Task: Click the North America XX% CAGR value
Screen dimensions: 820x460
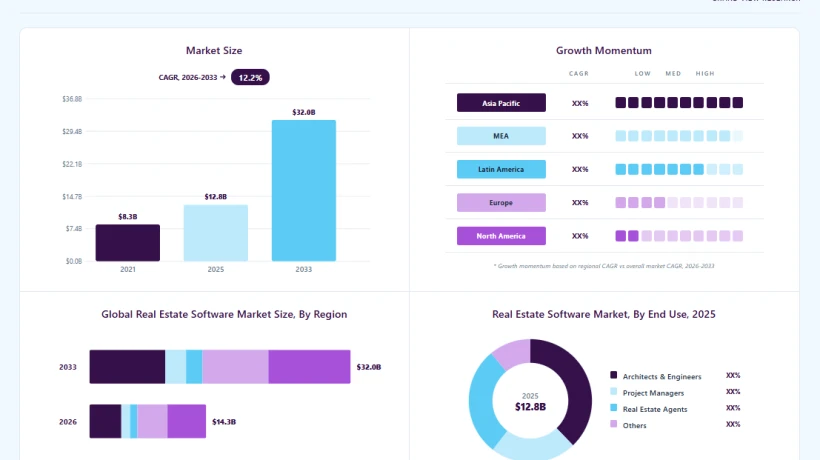Action: coord(580,236)
